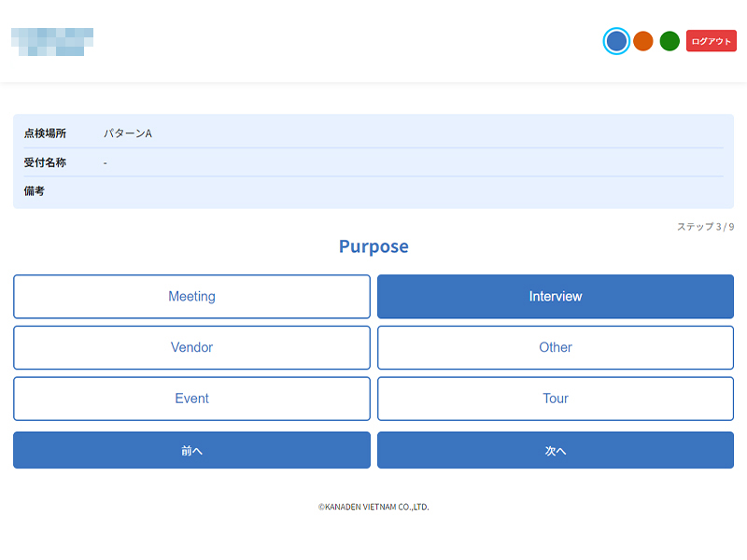
Task: Choose the Interview purpose option
Action: click(555, 297)
